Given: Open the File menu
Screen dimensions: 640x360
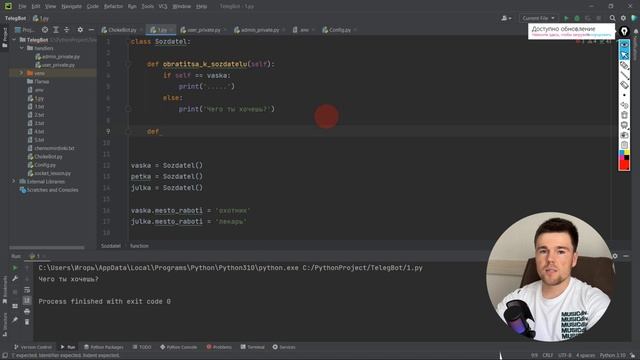Looking at the screenshot, I should tap(22, 6).
